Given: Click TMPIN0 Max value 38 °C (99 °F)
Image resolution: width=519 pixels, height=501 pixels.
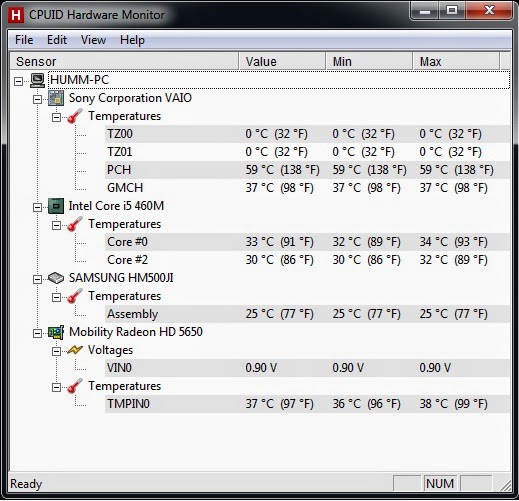Looking at the screenshot, I should (453, 404).
